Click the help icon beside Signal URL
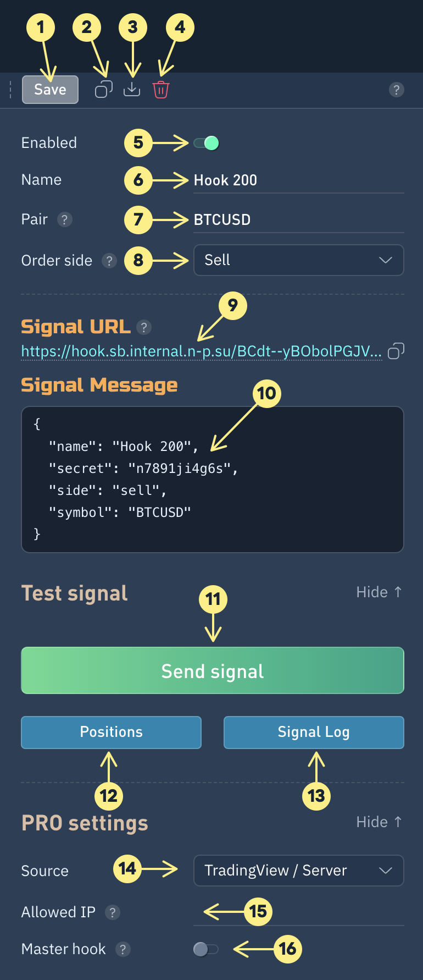The image size is (423, 980). [x=144, y=327]
